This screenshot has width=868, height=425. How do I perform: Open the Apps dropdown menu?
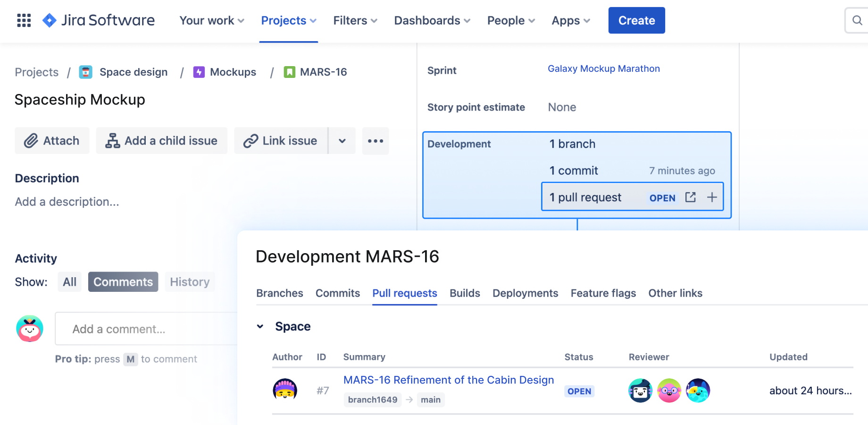tap(571, 20)
